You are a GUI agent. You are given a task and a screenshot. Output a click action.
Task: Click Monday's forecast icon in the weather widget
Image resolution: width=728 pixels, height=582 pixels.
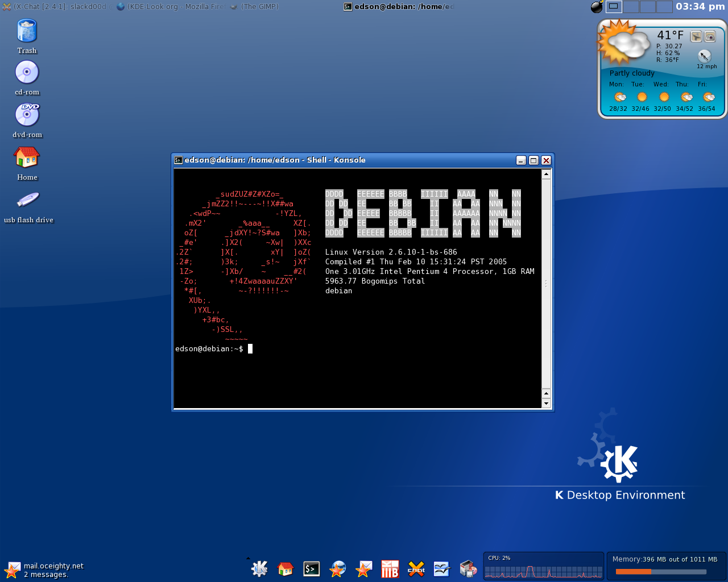pyautogui.click(x=620, y=97)
